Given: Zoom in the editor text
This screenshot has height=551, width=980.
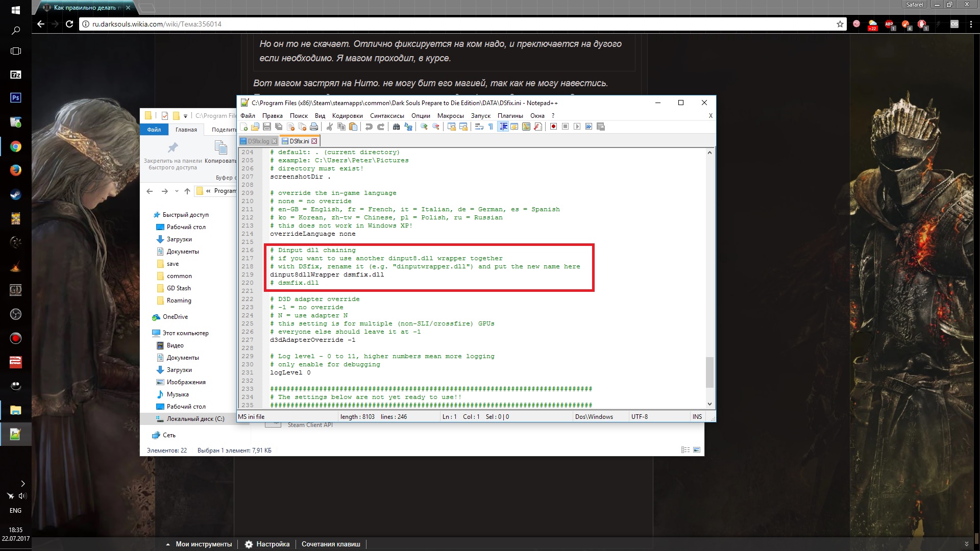Looking at the screenshot, I should [424, 127].
